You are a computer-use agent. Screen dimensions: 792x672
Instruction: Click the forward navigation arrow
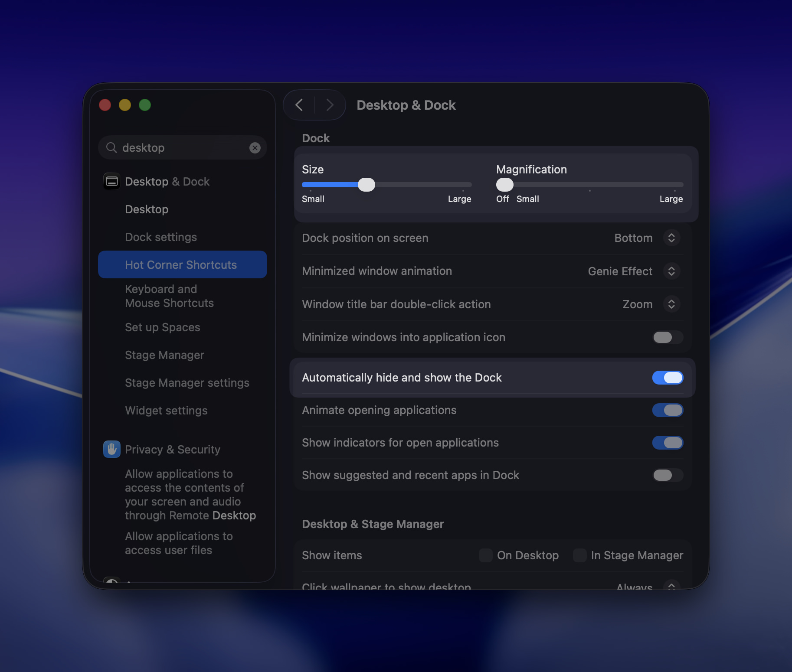[x=330, y=105]
